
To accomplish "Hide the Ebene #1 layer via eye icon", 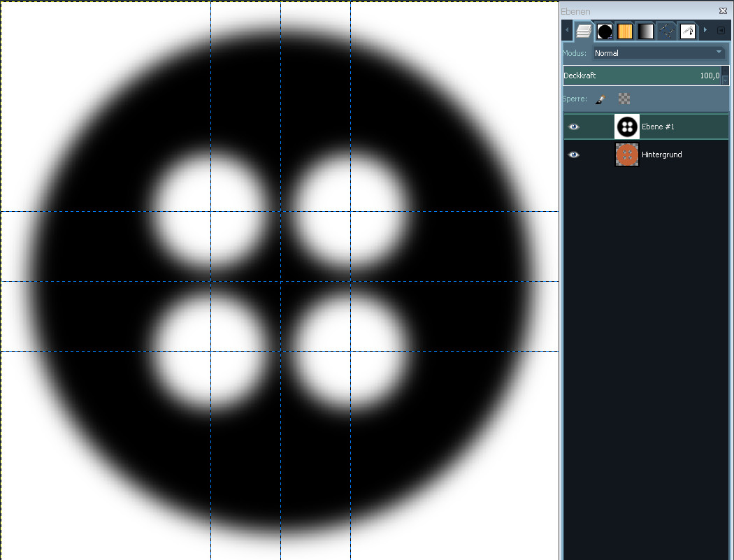I will (x=574, y=127).
